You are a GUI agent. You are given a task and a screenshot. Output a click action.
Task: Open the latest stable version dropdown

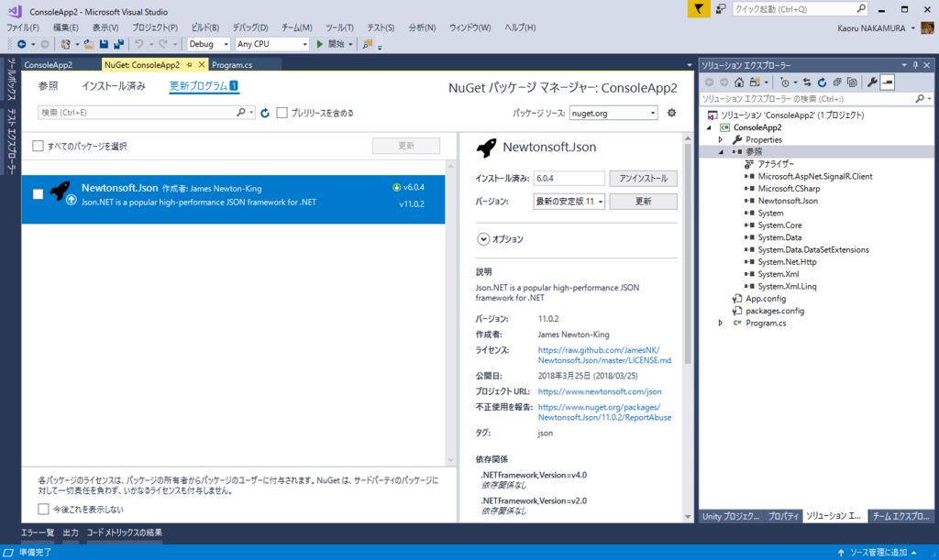pos(569,202)
